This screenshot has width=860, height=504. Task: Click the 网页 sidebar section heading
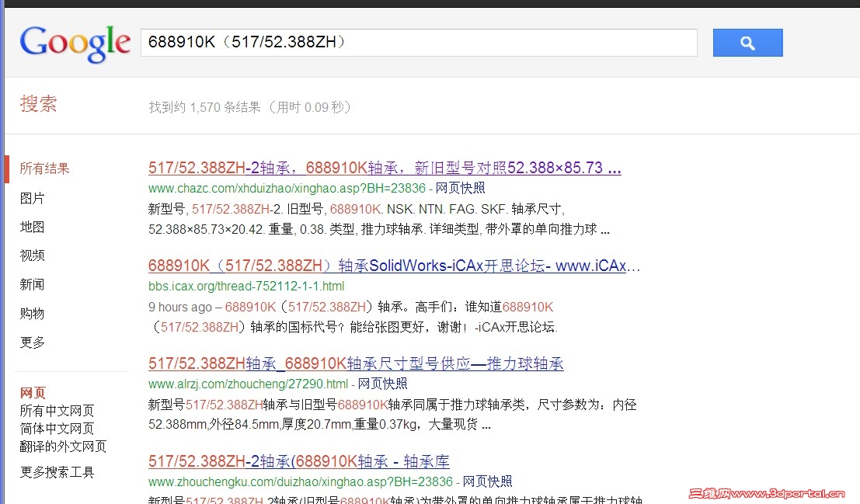[33, 393]
